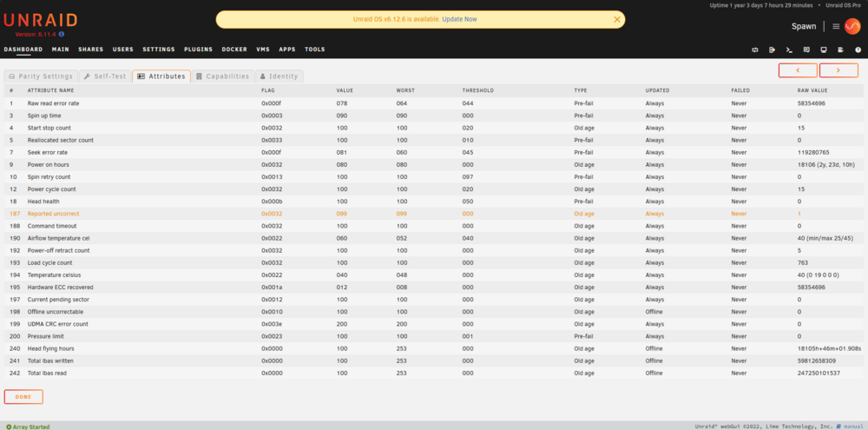Open the Main menu

61,50
